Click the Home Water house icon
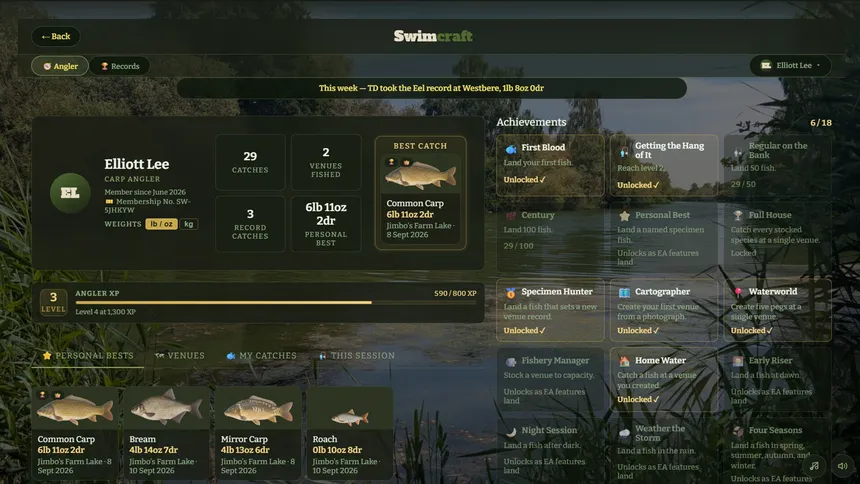The width and height of the screenshot is (860, 484). point(624,361)
